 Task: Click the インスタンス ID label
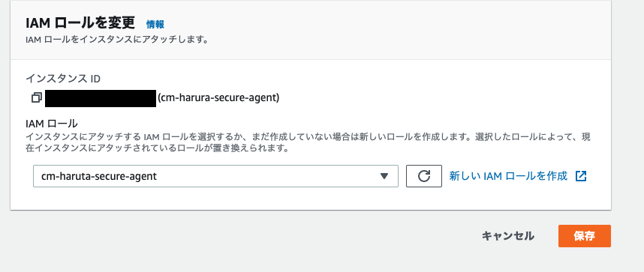tap(63, 78)
